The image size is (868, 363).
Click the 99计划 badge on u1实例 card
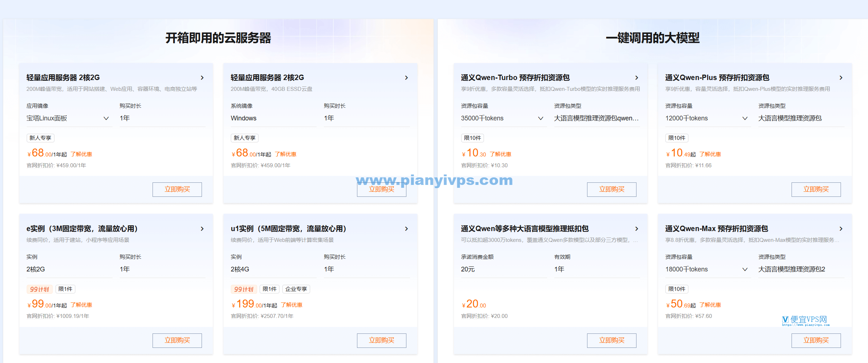[x=244, y=289]
